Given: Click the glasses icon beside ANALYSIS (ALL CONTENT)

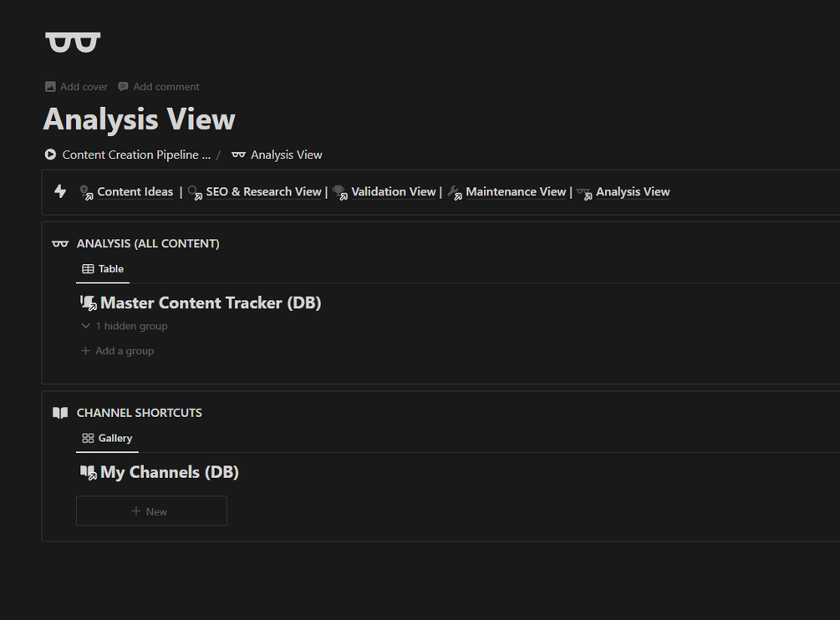Looking at the screenshot, I should [60, 244].
